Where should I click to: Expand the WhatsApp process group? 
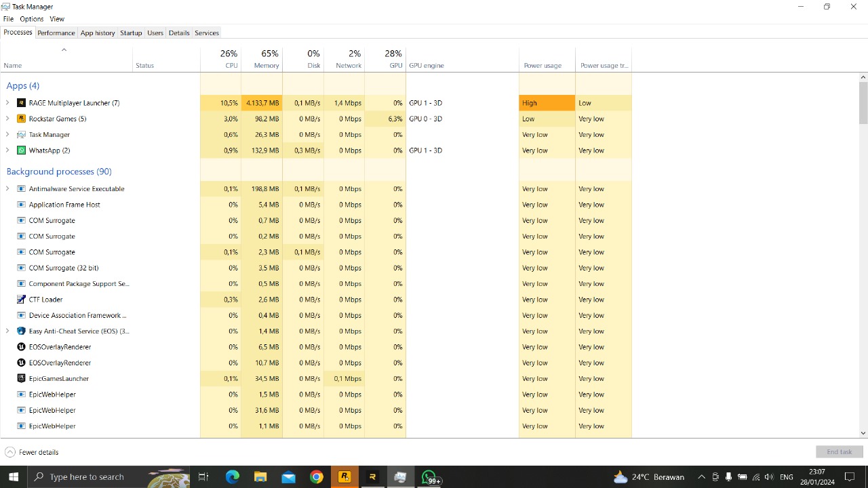tap(7, 150)
